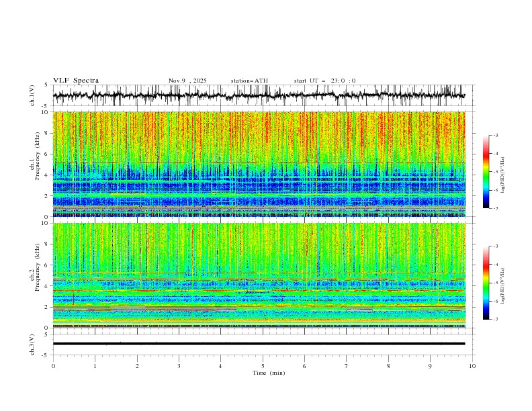The height and width of the screenshot is (411, 532).
Task: Click the 'VLF Spectra' title text
Action: [76, 81]
